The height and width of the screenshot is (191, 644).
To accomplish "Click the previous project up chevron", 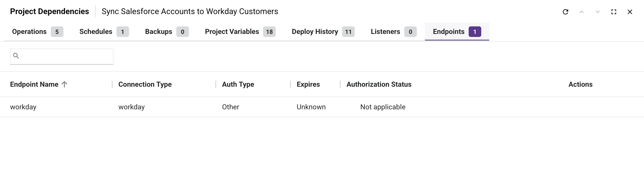I will (582, 12).
